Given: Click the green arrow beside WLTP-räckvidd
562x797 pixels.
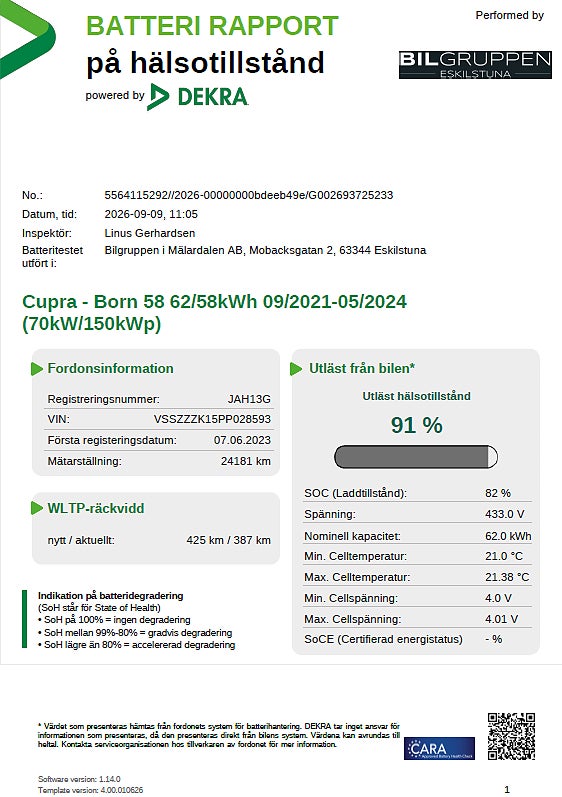Looking at the screenshot, I should (37, 508).
